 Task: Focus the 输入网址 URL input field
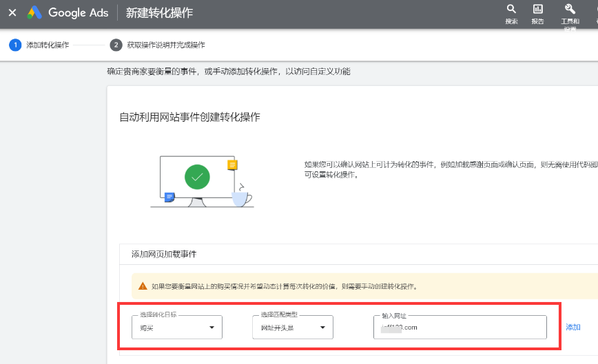[460, 328]
